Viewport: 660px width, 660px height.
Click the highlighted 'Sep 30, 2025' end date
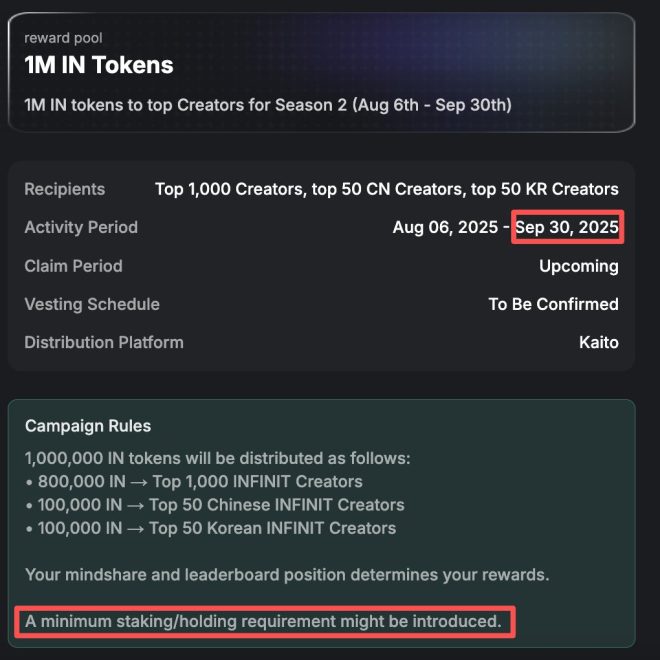[x=567, y=227]
